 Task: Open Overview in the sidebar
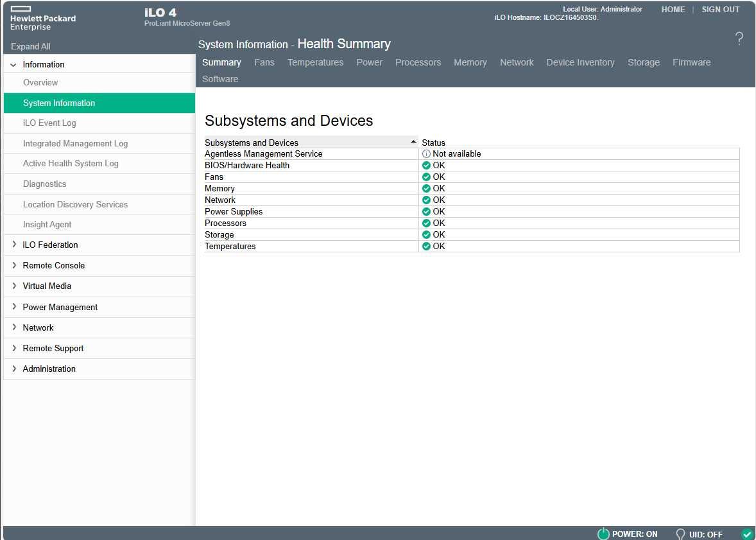[x=99, y=83]
